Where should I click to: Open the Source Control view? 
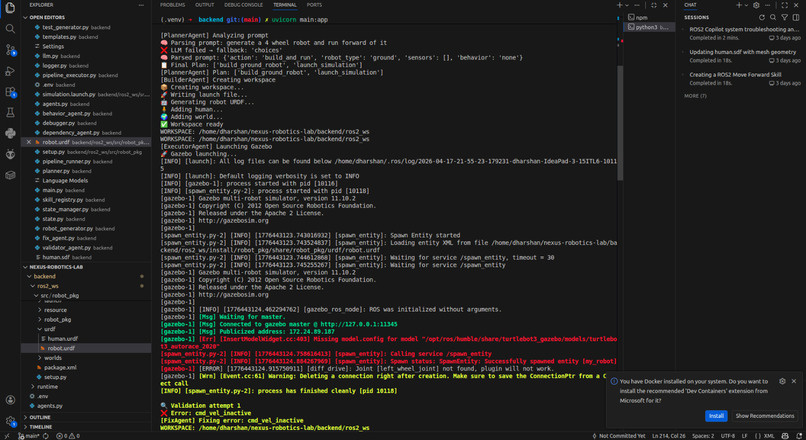click(10, 50)
